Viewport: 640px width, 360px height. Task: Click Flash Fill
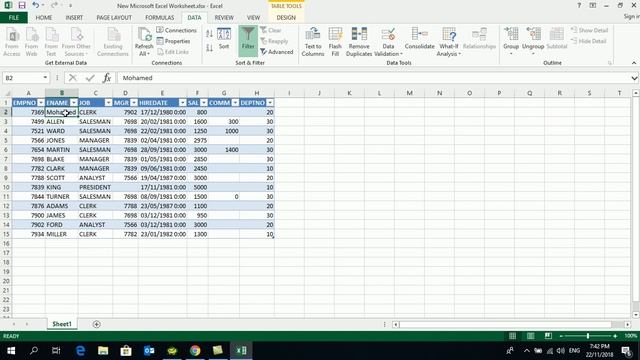(335, 42)
